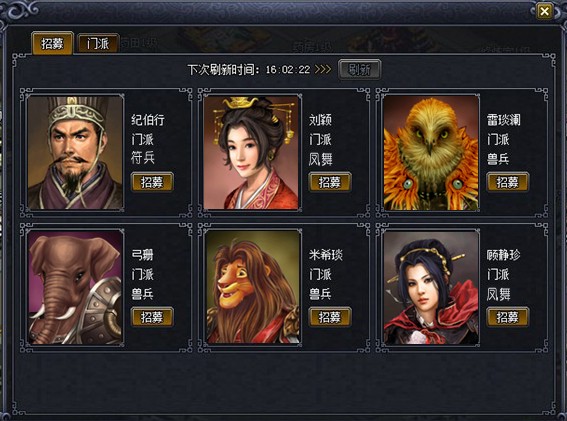Image resolution: width=567 pixels, height=421 pixels.
Task: Select the 刘颖 lady portrait
Action: tap(252, 153)
